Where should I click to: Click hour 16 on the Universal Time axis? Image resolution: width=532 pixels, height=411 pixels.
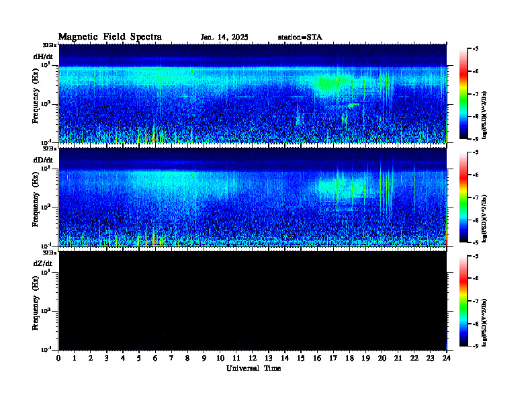pos(317,358)
